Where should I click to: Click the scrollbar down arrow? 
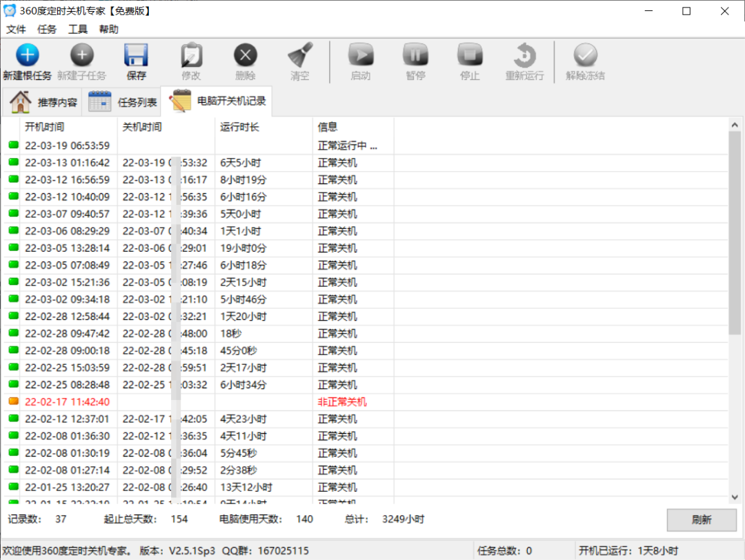point(735,497)
